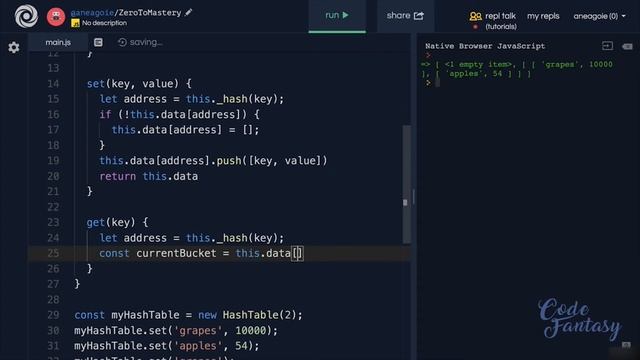Click the Repl.it spiral logo
Viewport: 640px width, 360px height.
(x=26, y=16)
